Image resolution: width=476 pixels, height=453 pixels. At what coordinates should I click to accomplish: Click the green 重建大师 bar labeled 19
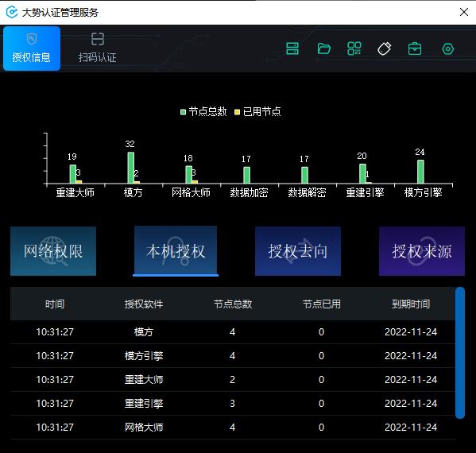pyautogui.click(x=73, y=174)
